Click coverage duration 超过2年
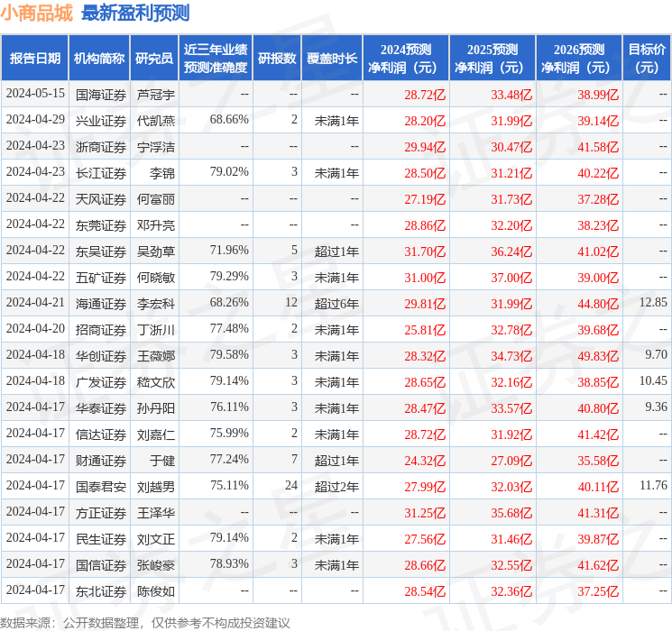The height and width of the screenshot is (631, 672). (336, 487)
